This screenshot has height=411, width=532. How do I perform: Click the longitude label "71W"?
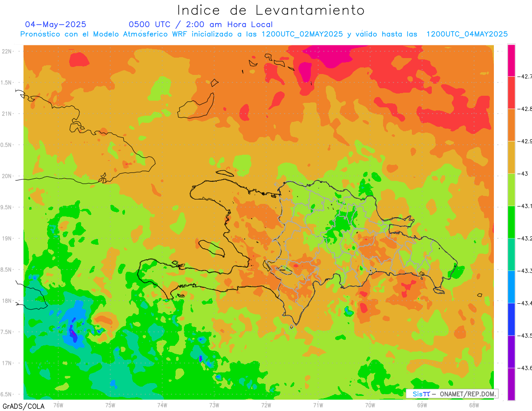click(x=318, y=405)
